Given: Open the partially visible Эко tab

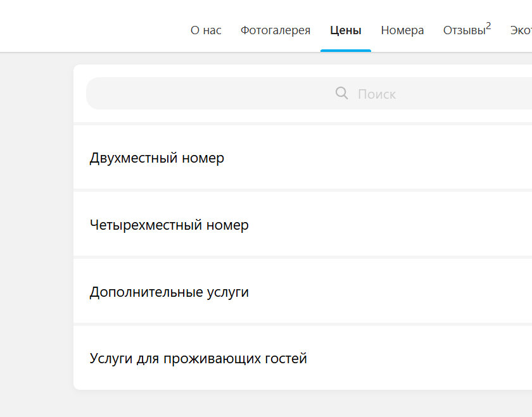Looking at the screenshot, I should pos(521,30).
